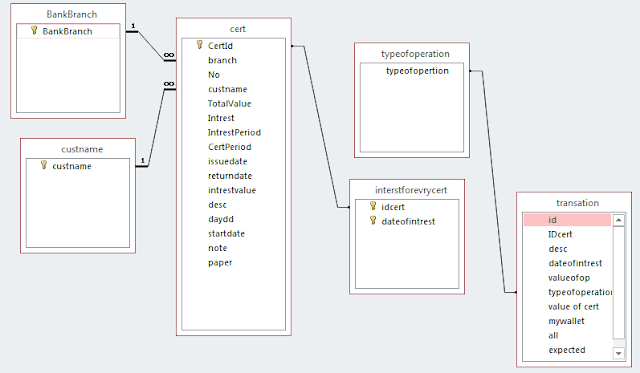Click the key icon next to CertId
This screenshot has height=373, width=640.
pyautogui.click(x=200, y=45)
